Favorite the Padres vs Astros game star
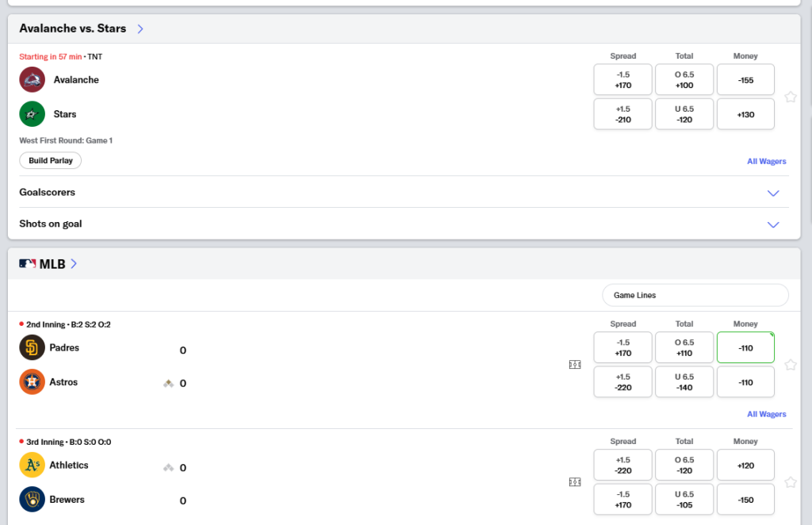The height and width of the screenshot is (525, 812). pyautogui.click(x=791, y=365)
